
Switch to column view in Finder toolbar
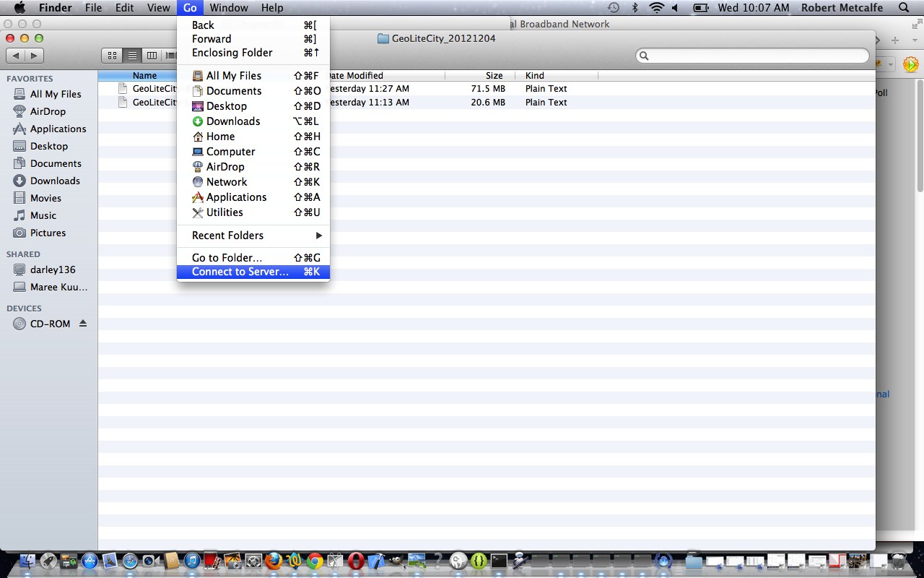pos(152,56)
